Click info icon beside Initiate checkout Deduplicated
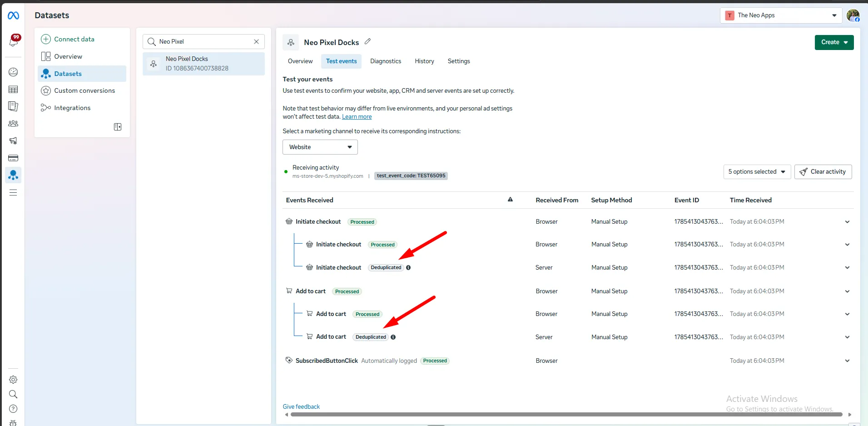Viewport: 868px width, 426px height. point(408,268)
